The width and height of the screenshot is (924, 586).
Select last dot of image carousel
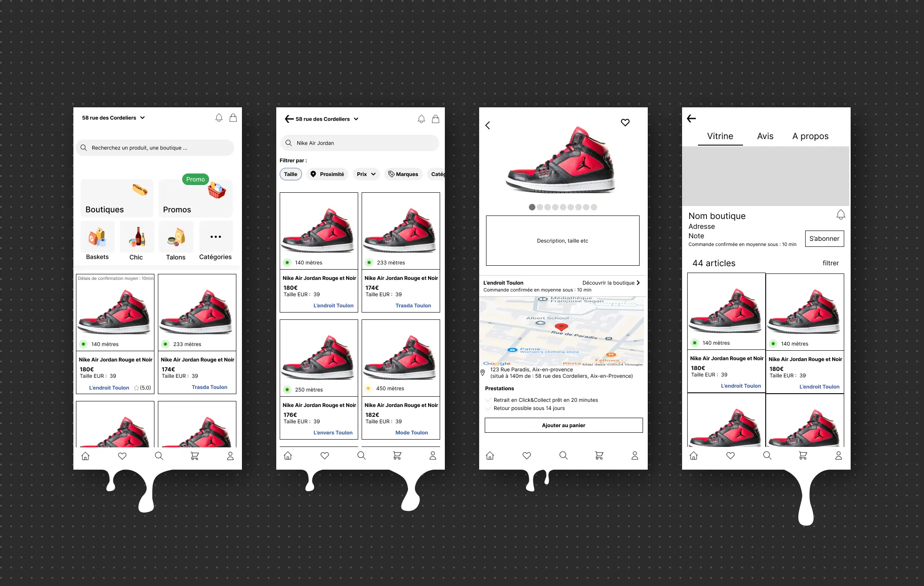click(x=594, y=207)
